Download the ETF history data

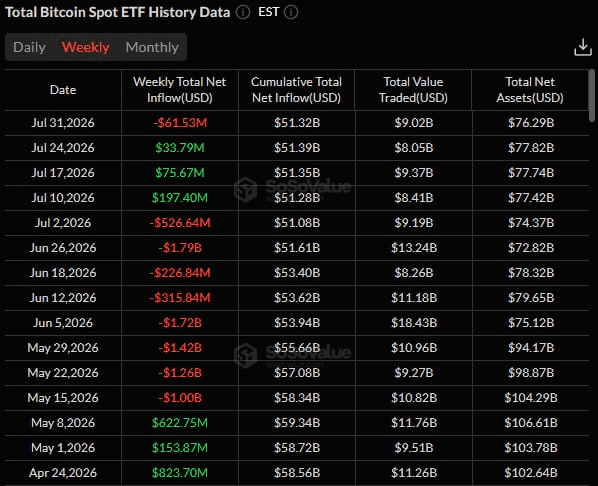pyautogui.click(x=583, y=47)
